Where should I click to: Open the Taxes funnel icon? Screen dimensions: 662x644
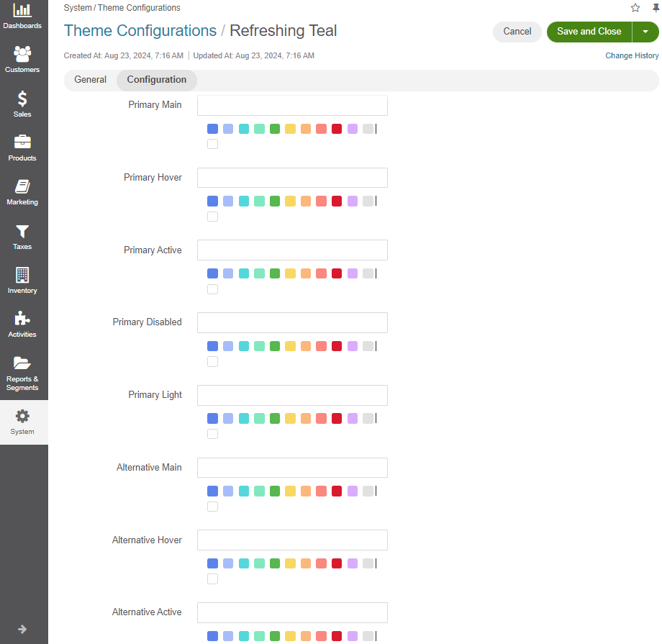[x=22, y=232]
